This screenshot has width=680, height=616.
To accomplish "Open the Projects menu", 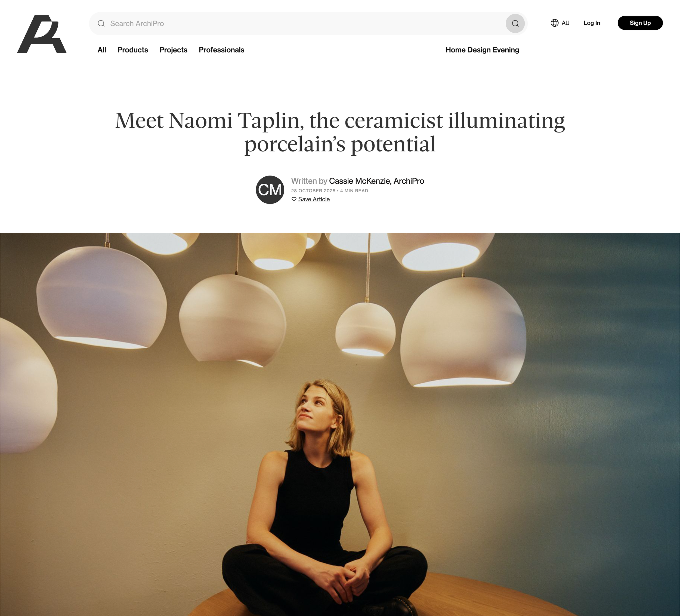I will point(173,50).
